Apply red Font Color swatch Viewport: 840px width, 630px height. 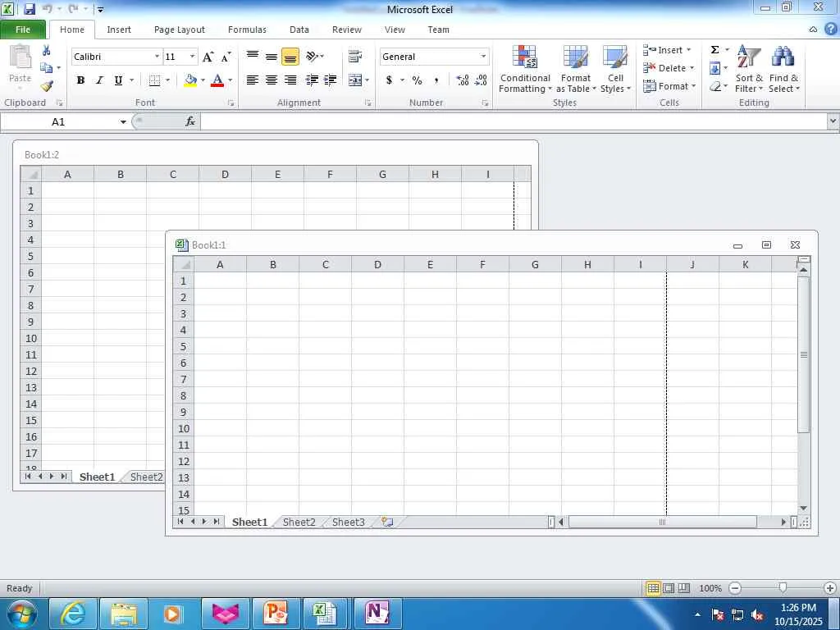217,80
